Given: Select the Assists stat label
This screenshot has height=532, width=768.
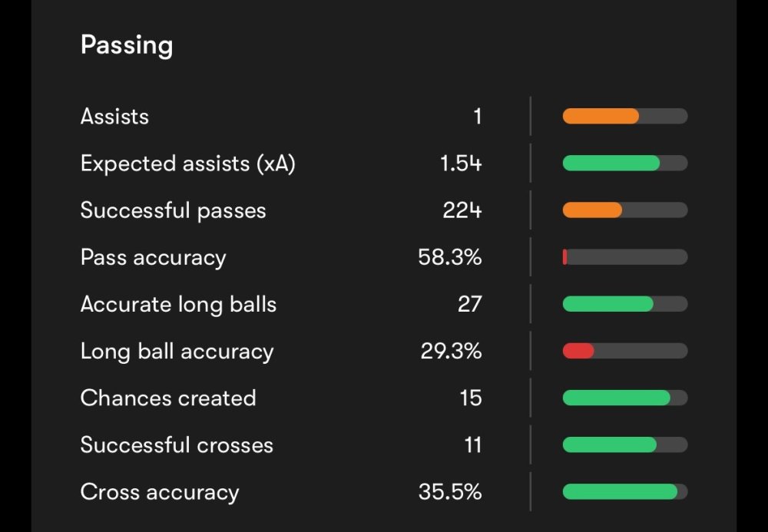Looking at the screenshot, I should pos(114,117).
